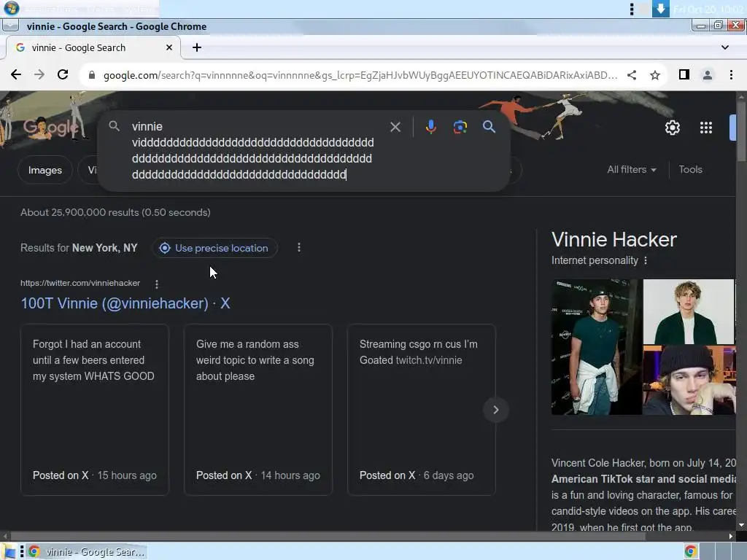Click the Use precise location button
Image resolution: width=747 pixels, height=560 pixels.
click(214, 248)
